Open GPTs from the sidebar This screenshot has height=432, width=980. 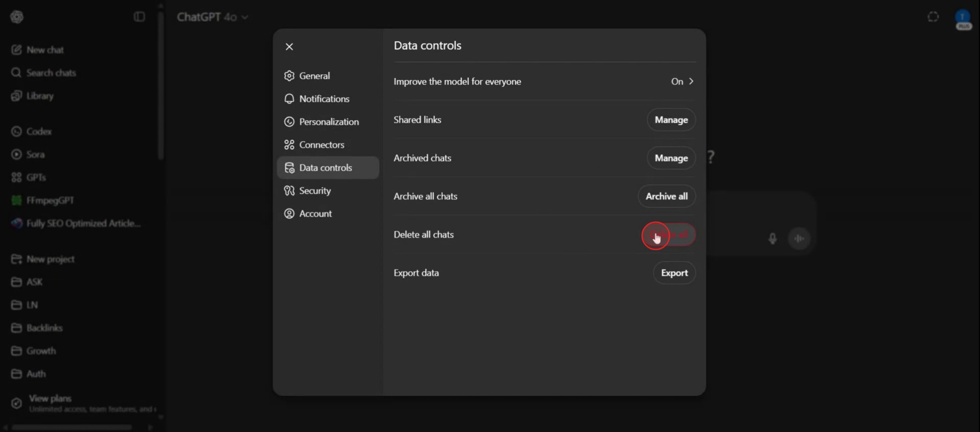tap(80, 177)
